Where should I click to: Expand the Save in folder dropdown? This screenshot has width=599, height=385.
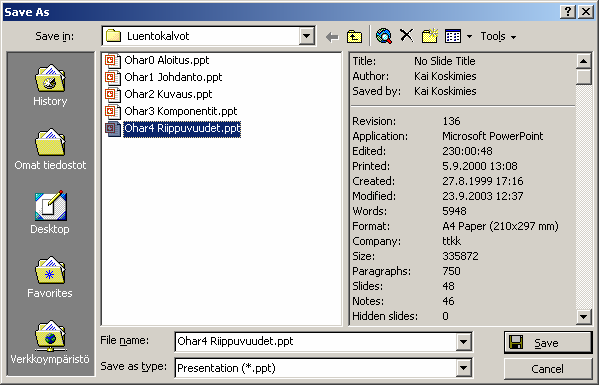pos(306,36)
